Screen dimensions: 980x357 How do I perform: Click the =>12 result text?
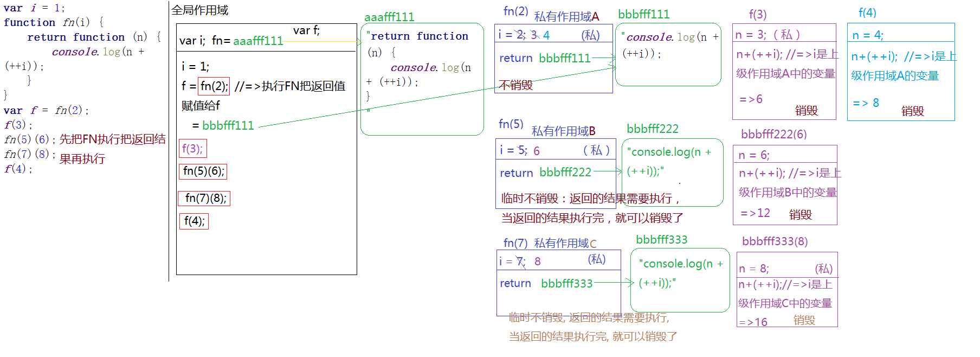point(755,213)
